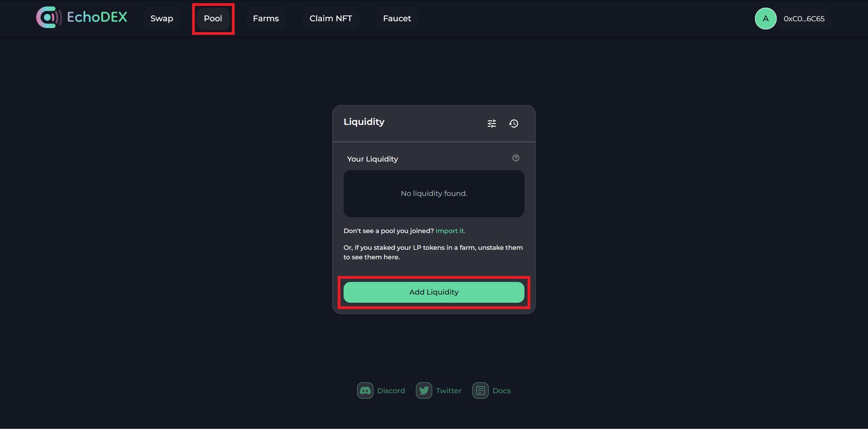Click the Your Liquidity help icon
Screen dimensions: 868x429
(516, 158)
